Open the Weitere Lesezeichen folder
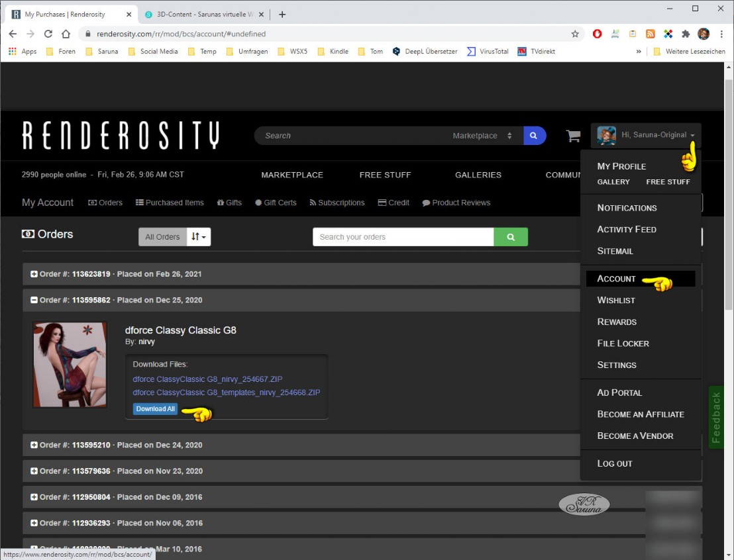 coord(689,52)
